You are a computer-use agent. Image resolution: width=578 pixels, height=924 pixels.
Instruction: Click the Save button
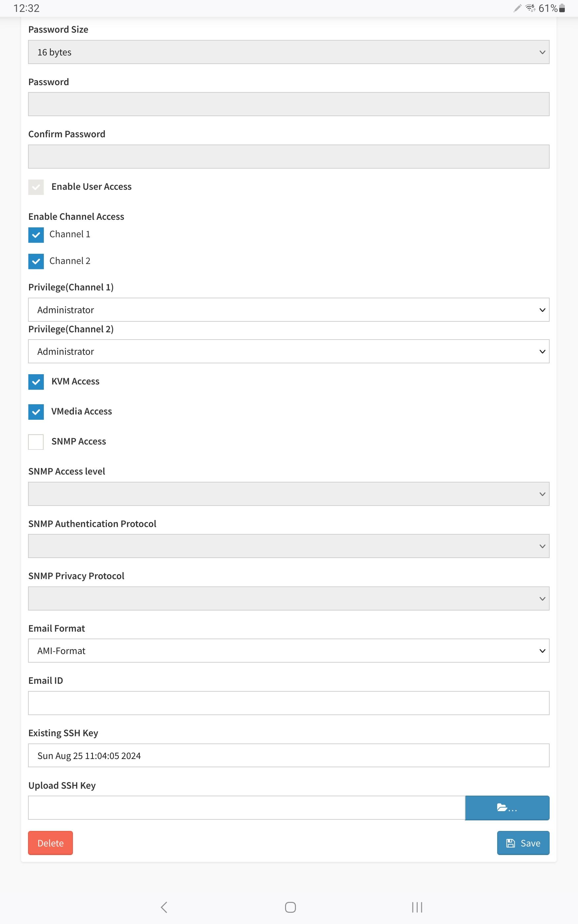coord(523,843)
